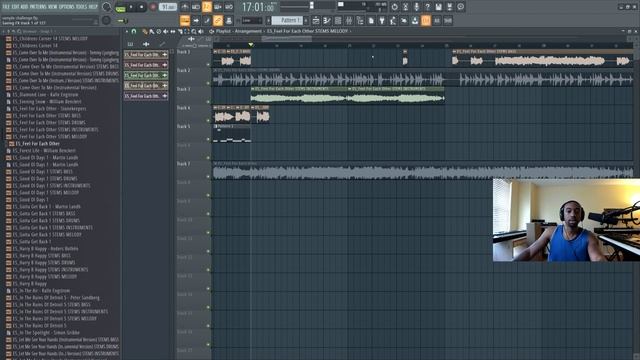Expand ES_Harry B Happy STEMS MELODY folder
This screenshot has height=360, width=640.
pos(41,277)
